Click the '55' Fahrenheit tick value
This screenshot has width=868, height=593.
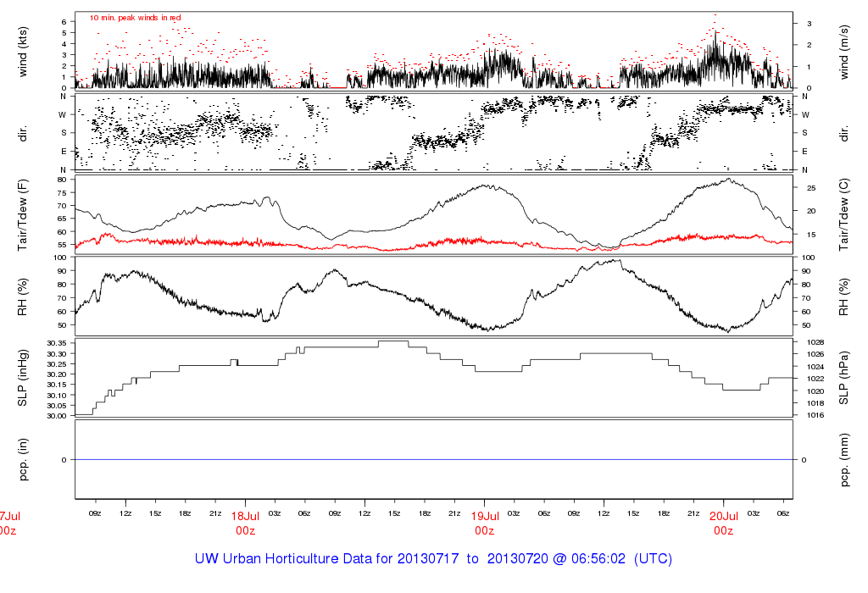(x=62, y=245)
